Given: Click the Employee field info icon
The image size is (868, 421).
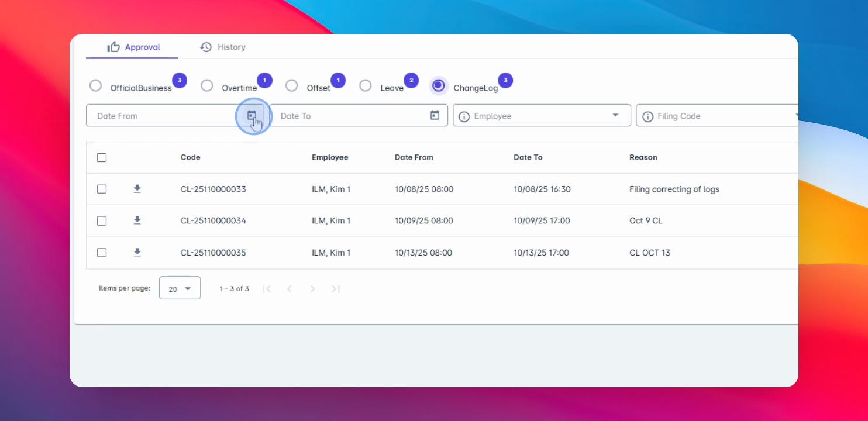Looking at the screenshot, I should 464,116.
